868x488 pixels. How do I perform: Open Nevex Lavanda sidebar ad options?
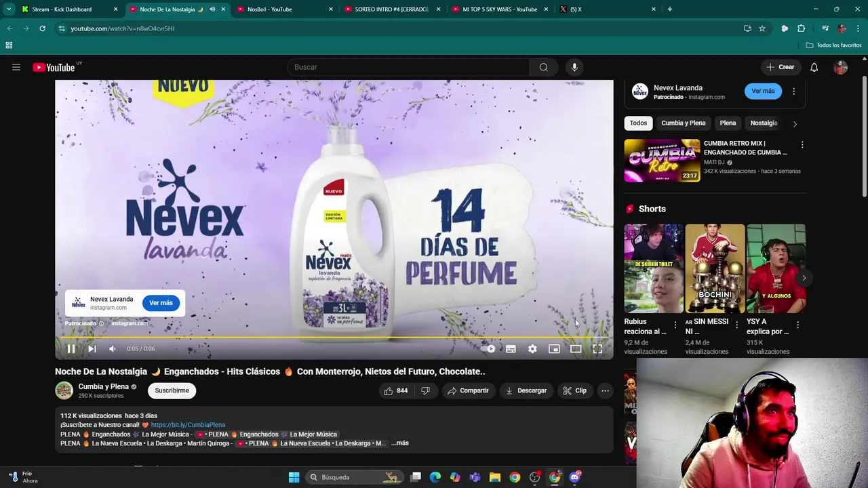coord(793,91)
